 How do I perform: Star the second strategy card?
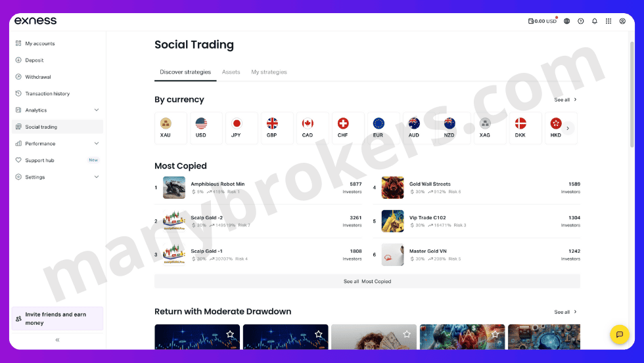point(318,334)
